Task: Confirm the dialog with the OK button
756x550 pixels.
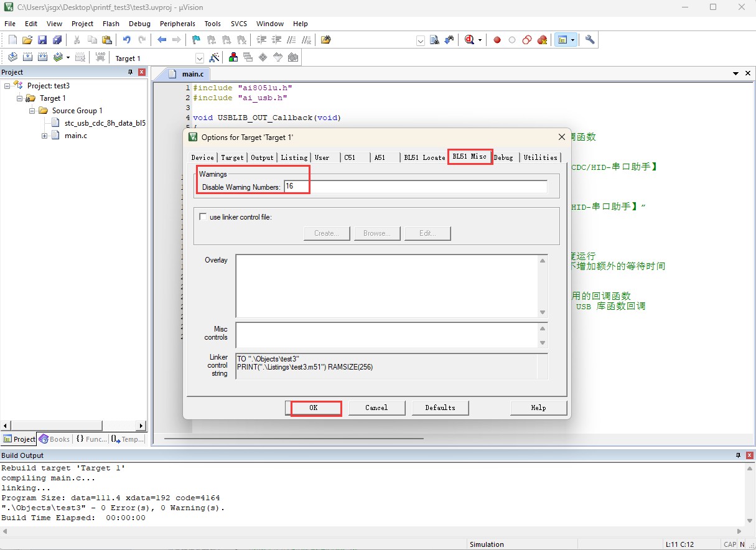Action: pyautogui.click(x=314, y=408)
